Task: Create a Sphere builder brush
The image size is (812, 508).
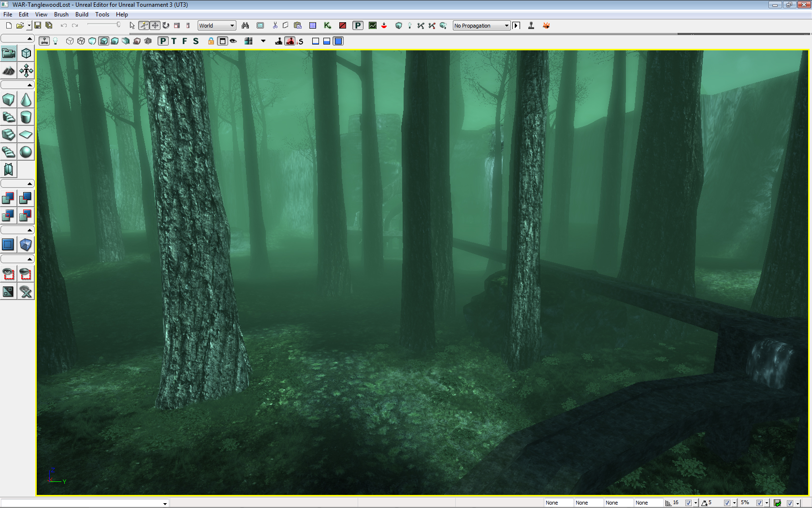Action: click(26, 152)
